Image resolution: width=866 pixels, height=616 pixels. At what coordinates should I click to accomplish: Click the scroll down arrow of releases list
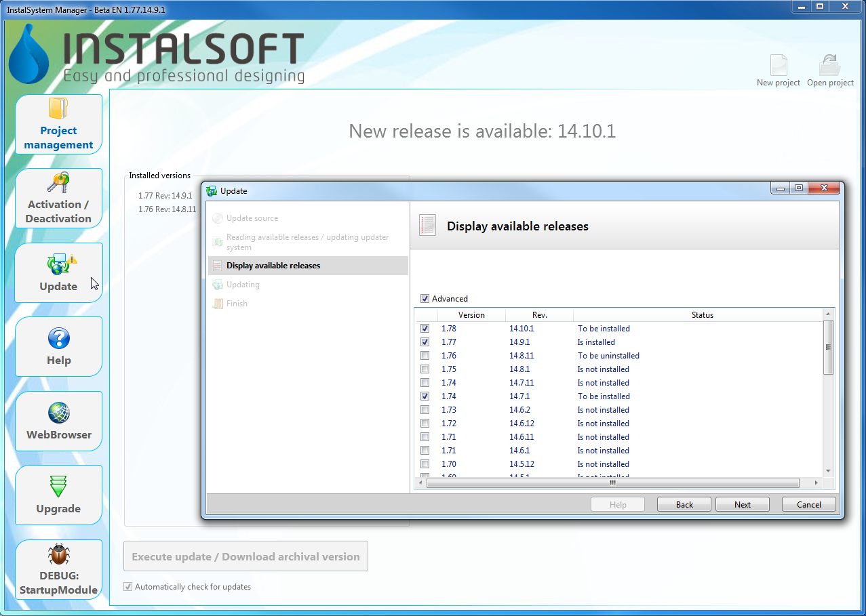point(828,471)
